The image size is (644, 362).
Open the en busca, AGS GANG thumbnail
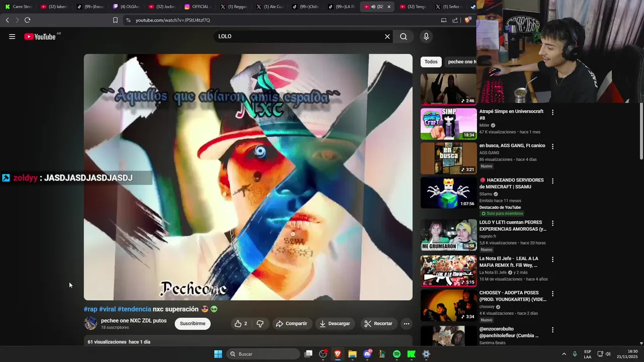pos(448,158)
